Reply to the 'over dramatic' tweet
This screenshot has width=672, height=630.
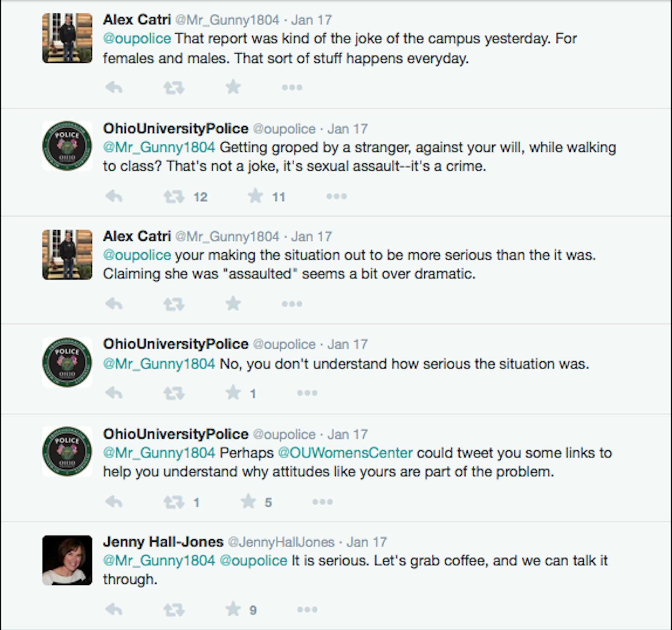(114, 304)
